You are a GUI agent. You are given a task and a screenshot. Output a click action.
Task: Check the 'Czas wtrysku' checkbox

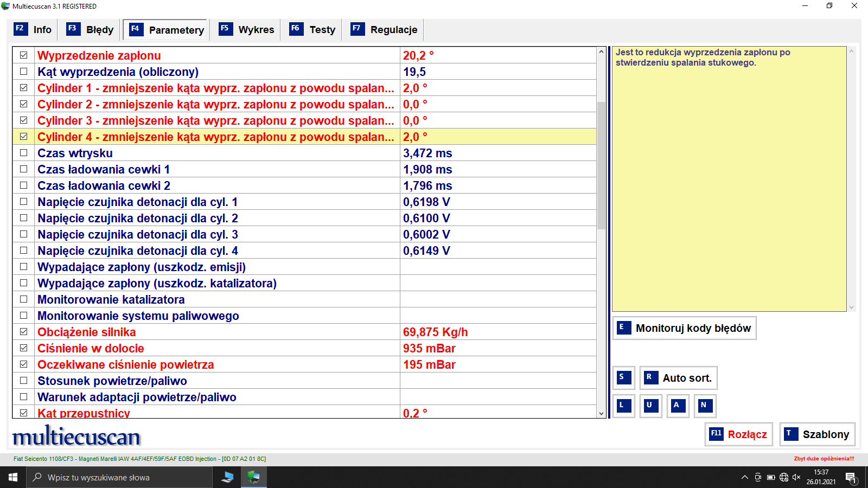click(x=23, y=153)
